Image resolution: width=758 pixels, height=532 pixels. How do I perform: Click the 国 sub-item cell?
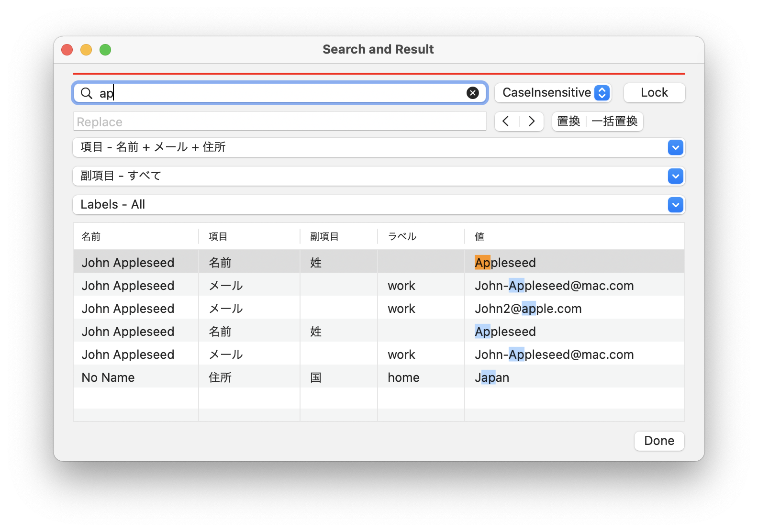(316, 377)
